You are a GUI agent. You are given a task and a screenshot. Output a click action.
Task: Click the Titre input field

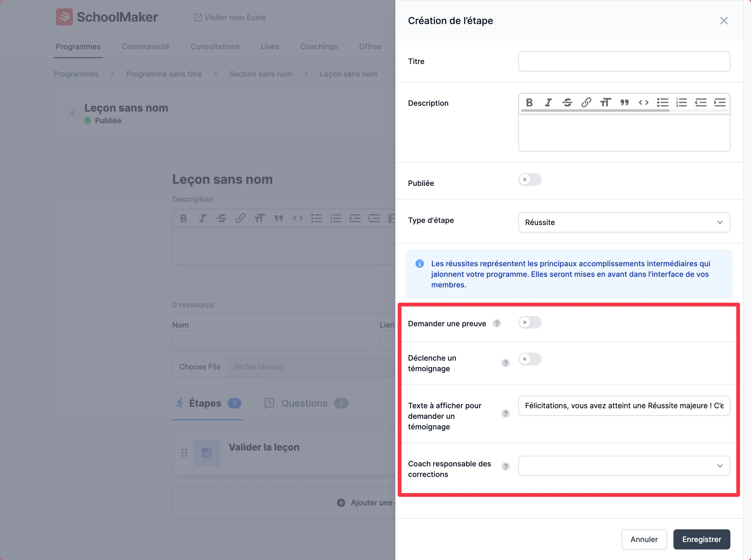click(x=624, y=61)
